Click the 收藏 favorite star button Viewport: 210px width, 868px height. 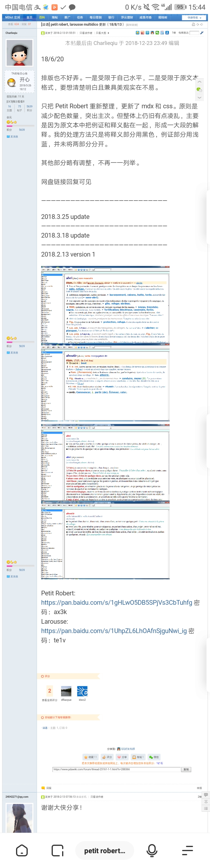tap(90, 757)
